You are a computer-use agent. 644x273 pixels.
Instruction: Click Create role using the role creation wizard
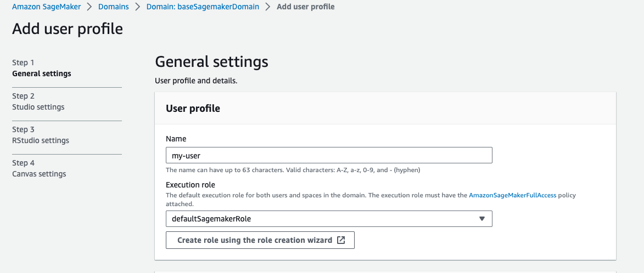260,240
